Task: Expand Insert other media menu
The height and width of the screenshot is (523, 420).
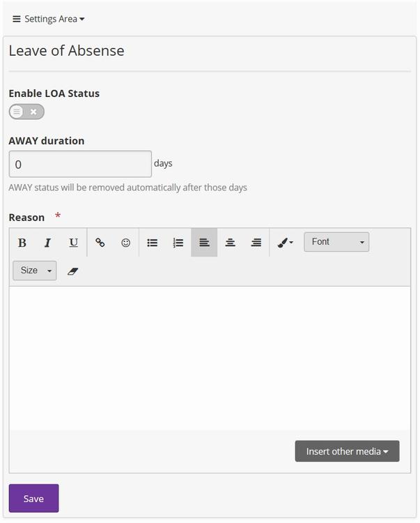Action: pos(347,451)
